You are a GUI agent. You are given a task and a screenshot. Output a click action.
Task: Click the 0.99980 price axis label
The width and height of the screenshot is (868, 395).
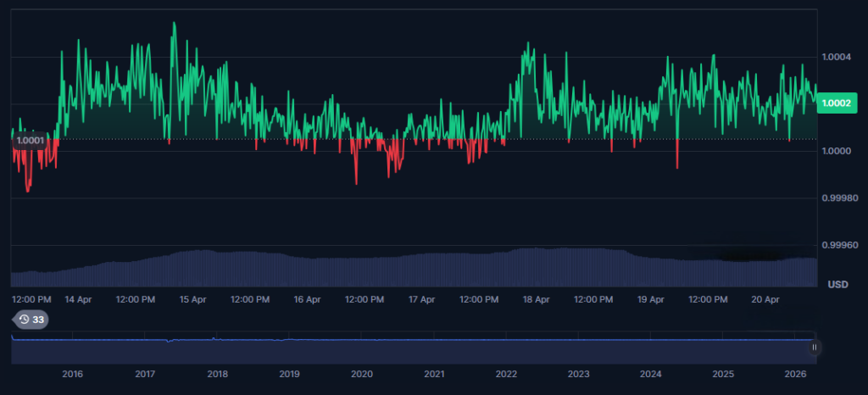(x=839, y=198)
